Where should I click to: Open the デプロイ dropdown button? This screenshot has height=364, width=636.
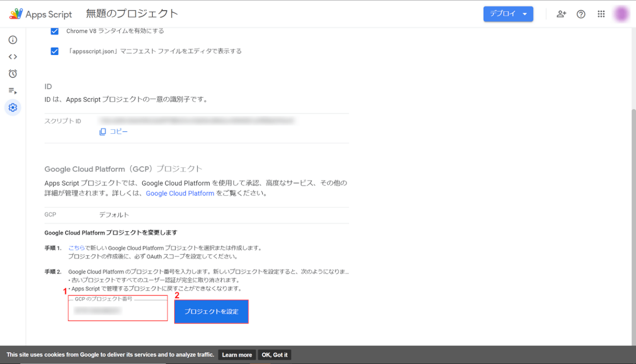[x=508, y=14]
